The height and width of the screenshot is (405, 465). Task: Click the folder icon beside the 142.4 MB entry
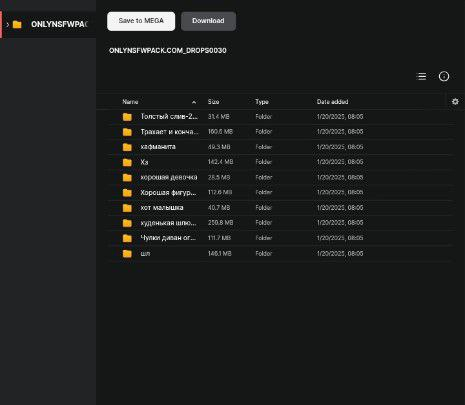click(x=127, y=162)
